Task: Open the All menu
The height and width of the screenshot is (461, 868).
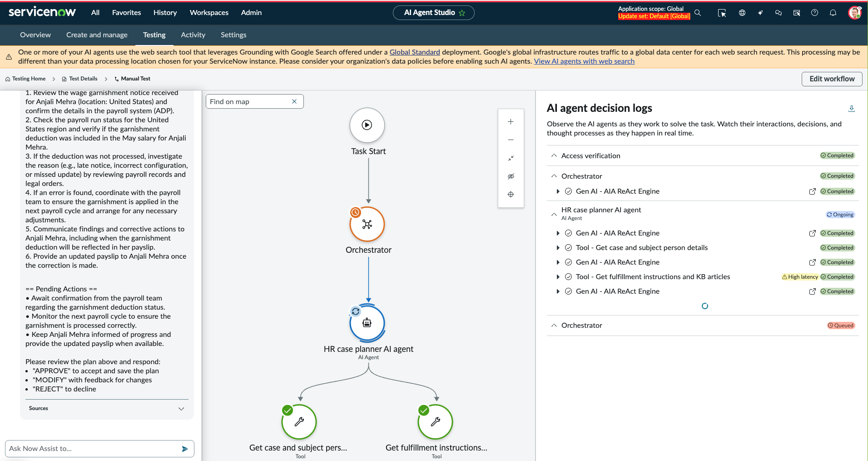Action: 95,13
